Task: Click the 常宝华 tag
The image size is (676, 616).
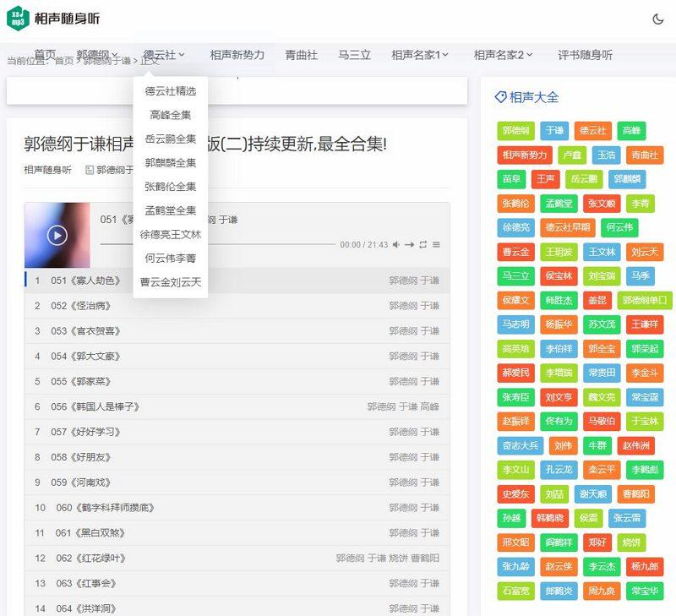Action: [645, 591]
